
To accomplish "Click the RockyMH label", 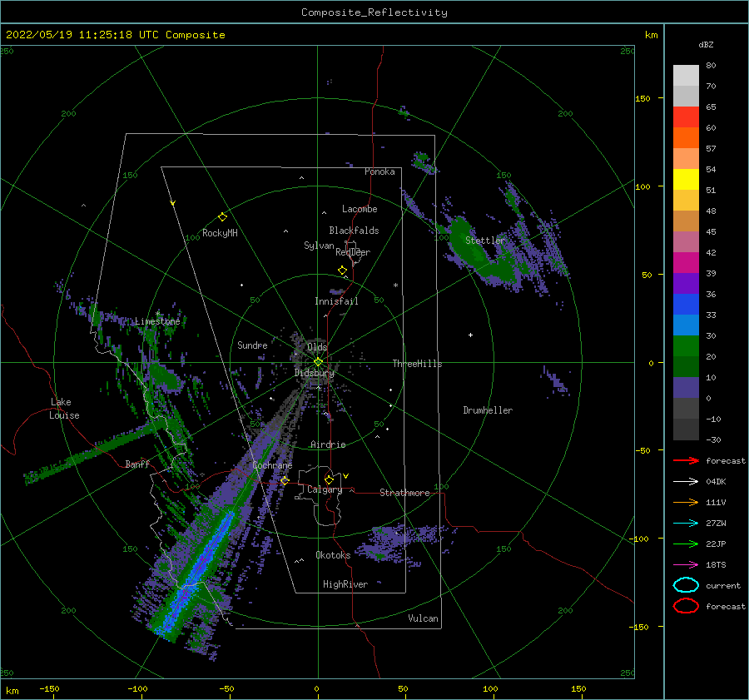I will click(x=220, y=233).
